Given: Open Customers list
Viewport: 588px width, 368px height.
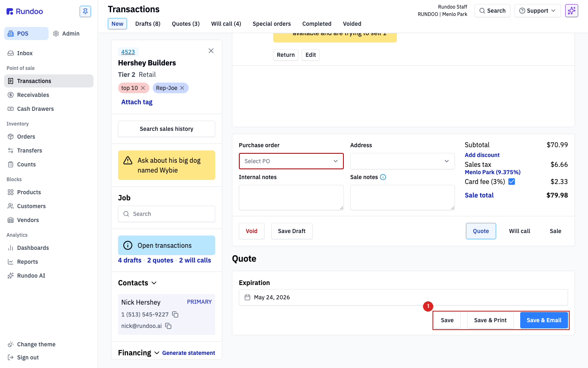Looking at the screenshot, I should (x=49, y=206).
